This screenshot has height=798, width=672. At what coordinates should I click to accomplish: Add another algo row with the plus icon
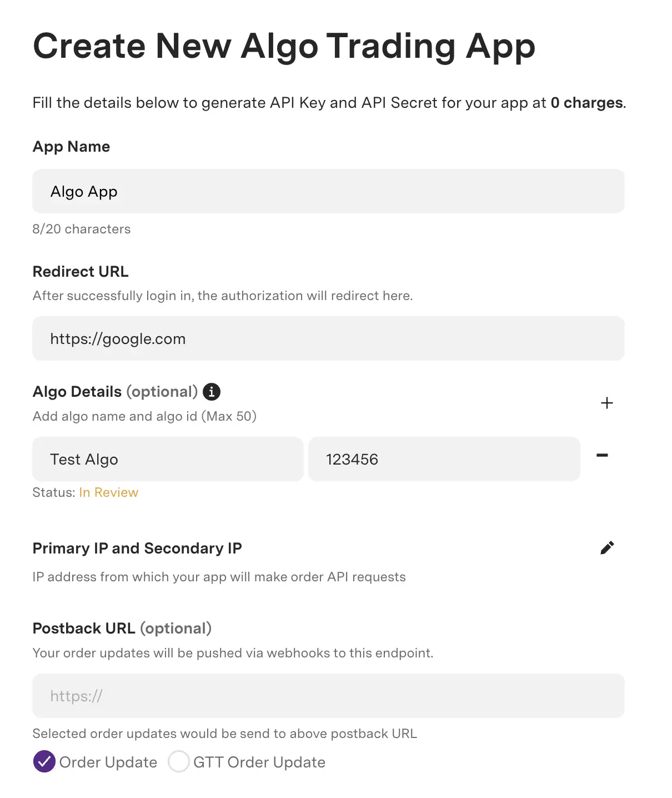[607, 403]
